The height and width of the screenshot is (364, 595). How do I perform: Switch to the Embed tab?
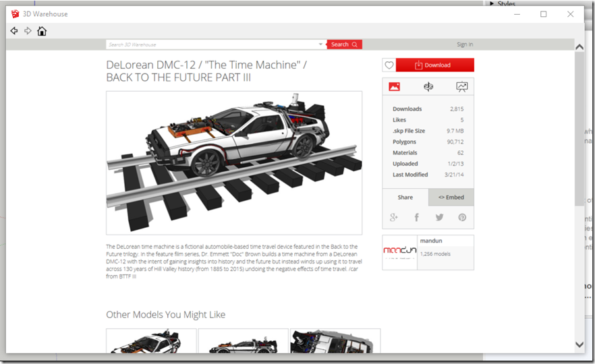coord(451,198)
